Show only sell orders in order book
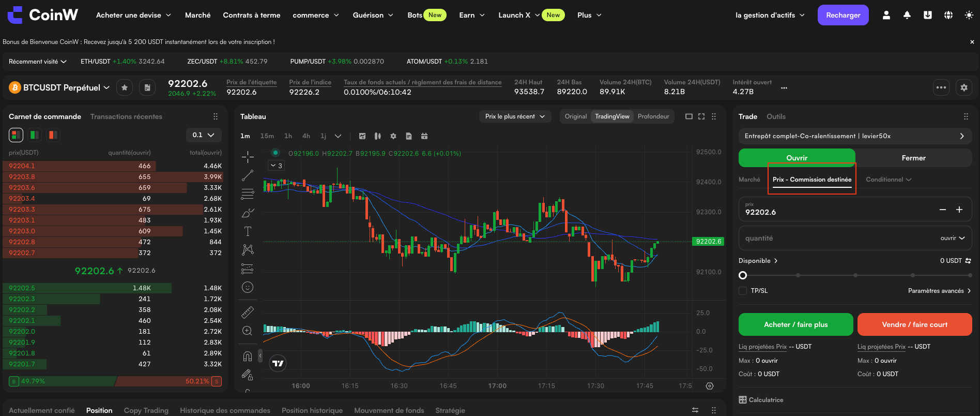Image resolution: width=980 pixels, height=416 pixels. pos(53,135)
